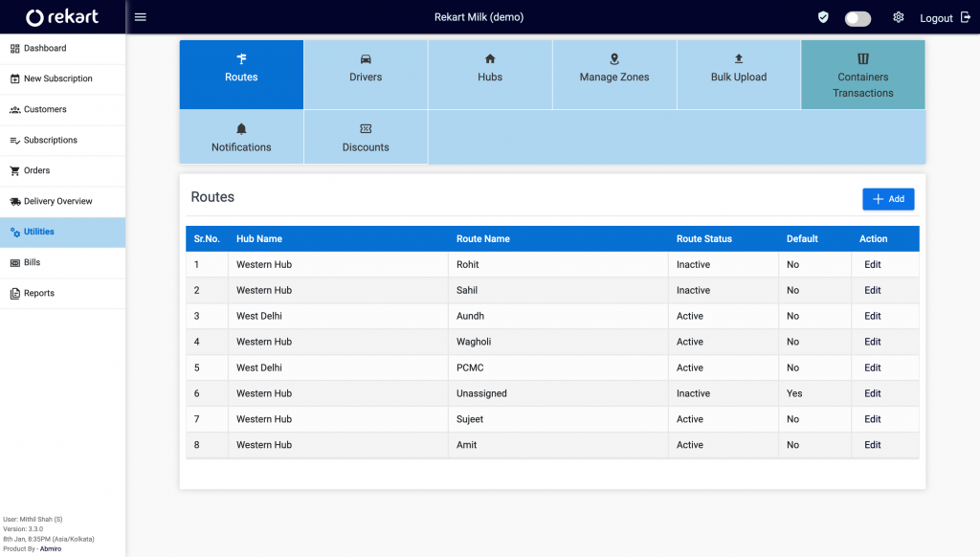
Task: Open Dashboard from the sidebar
Action: click(62, 49)
